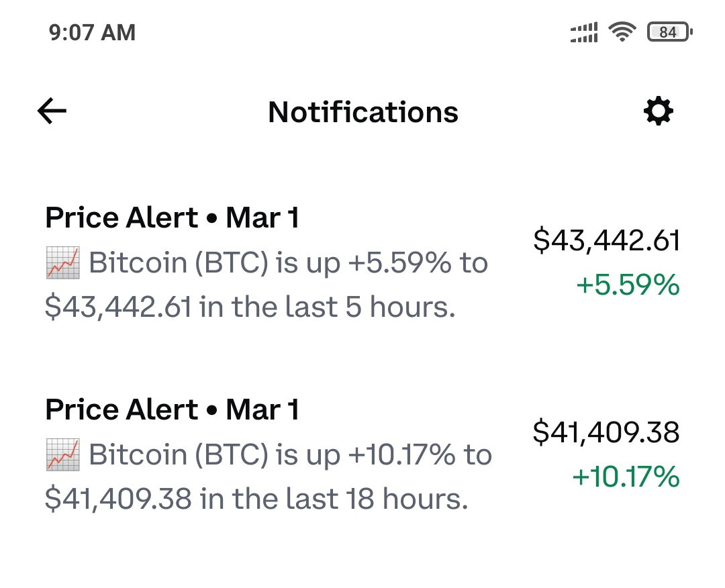Select the $43,442.61 price value
Image resolution: width=725 pixels, height=588 pixels.
(x=606, y=240)
